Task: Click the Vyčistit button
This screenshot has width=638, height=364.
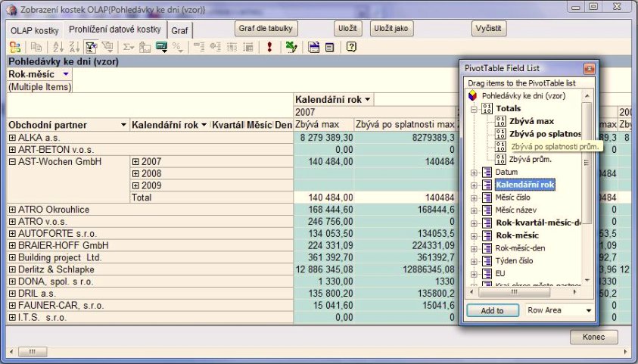Action: point(489,29)
